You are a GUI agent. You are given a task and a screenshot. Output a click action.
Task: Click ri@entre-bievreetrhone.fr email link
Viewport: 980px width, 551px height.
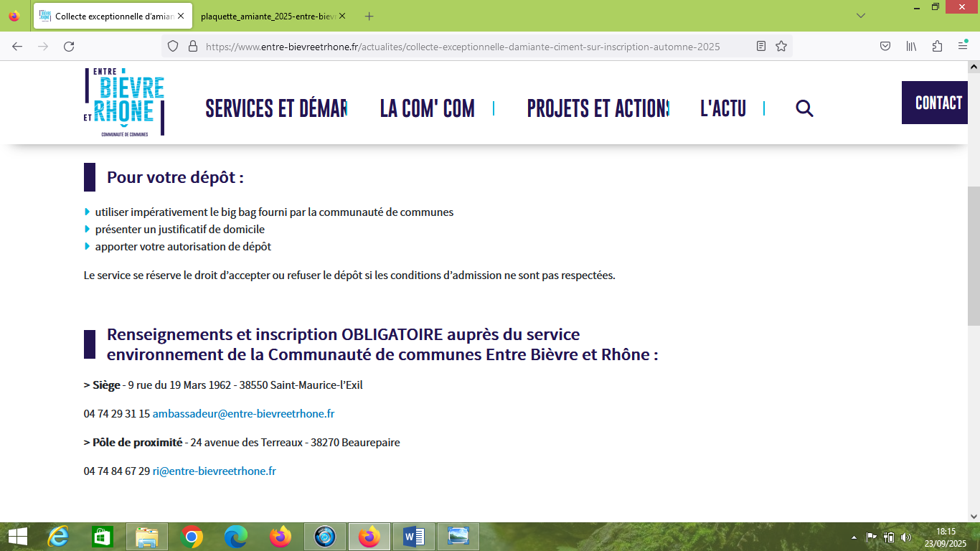click(214, 471)
